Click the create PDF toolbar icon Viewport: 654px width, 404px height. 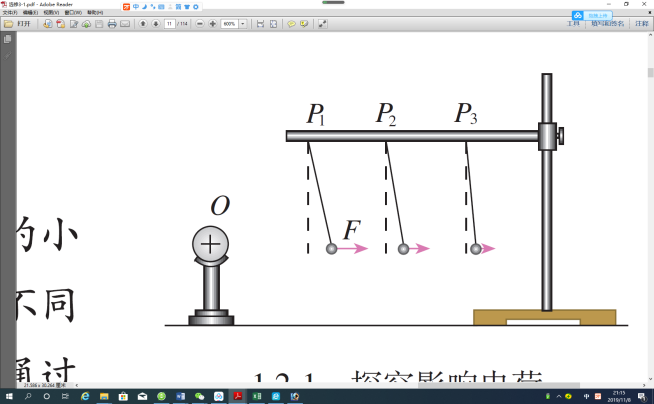[x=61, y=24]
